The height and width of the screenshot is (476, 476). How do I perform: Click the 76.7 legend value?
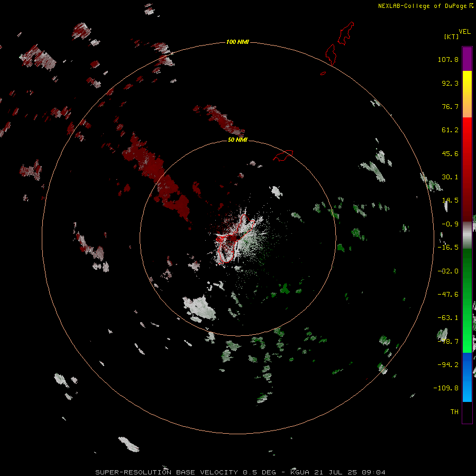click(450, 106)
